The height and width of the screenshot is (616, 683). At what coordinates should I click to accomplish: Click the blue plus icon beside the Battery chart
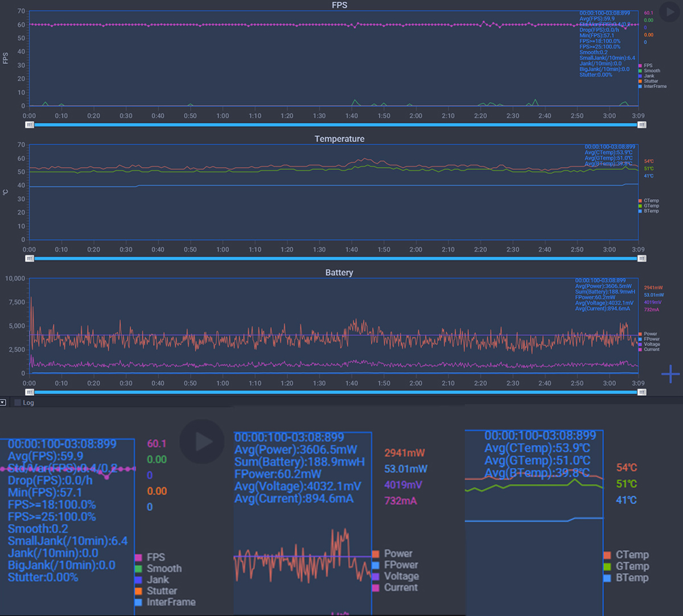coord(670,374)
